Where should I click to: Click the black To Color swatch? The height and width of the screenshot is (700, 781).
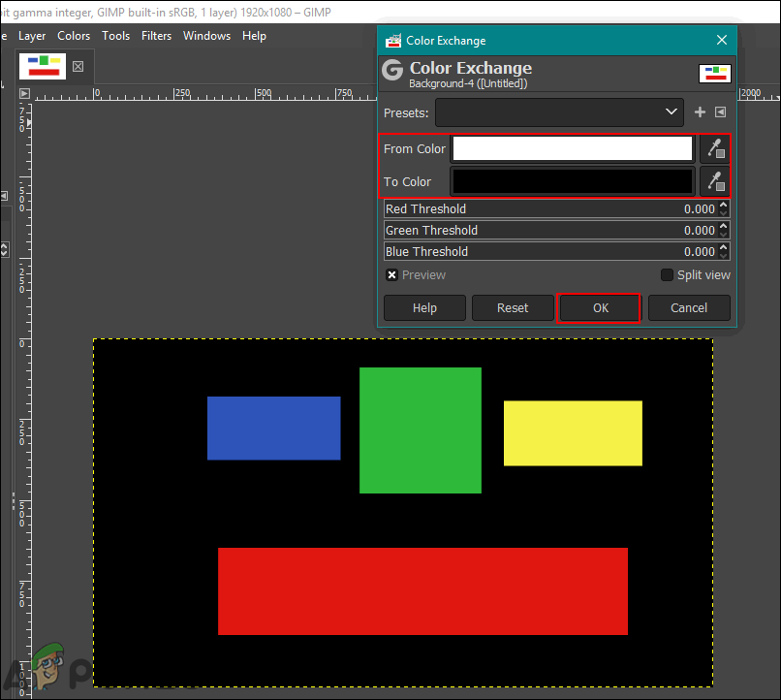point(572,181)
